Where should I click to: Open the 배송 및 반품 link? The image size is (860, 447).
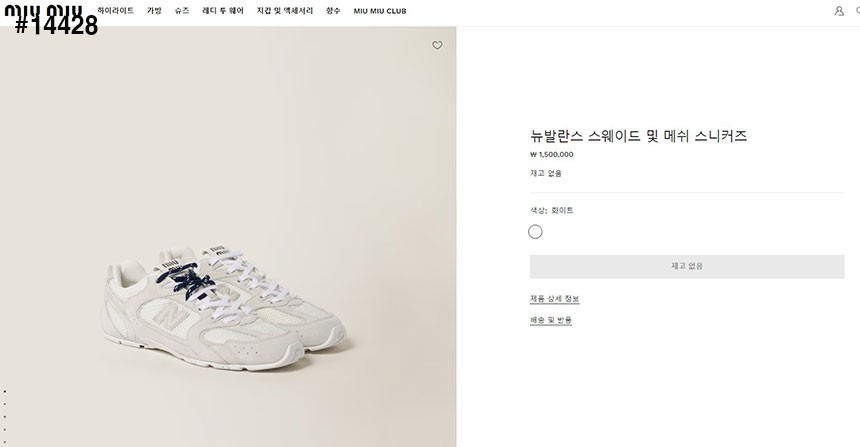pos(551,320)
